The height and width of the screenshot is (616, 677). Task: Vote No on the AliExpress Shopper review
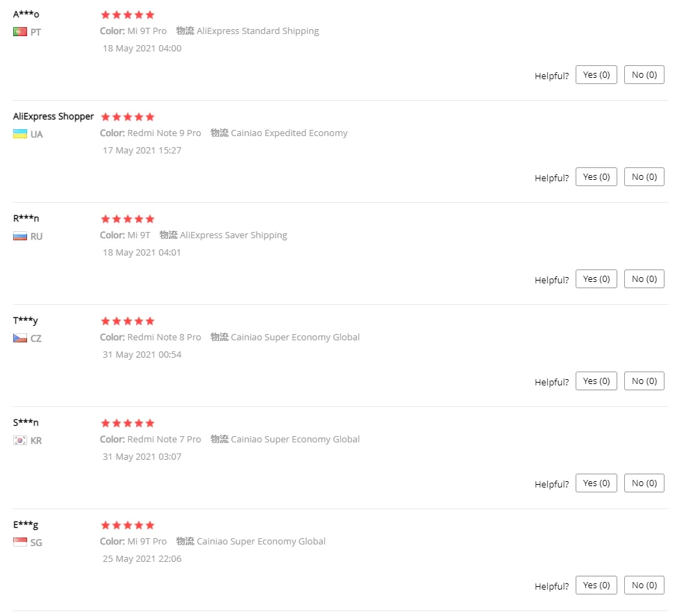[644, 177]
